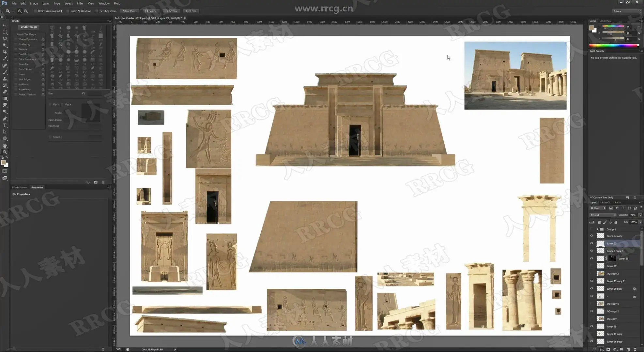
Task: Hide the Layer 27 copy layer
Action: [591, 236]
